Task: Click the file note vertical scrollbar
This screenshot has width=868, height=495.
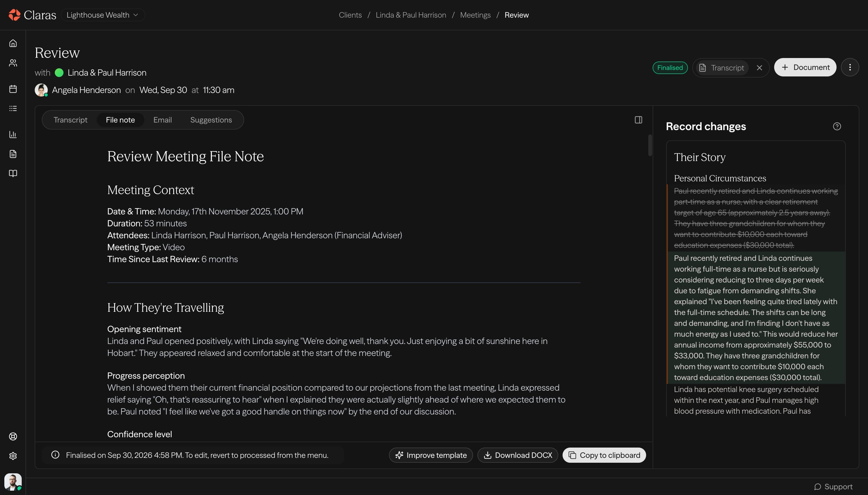Action: tap(650, 146)
